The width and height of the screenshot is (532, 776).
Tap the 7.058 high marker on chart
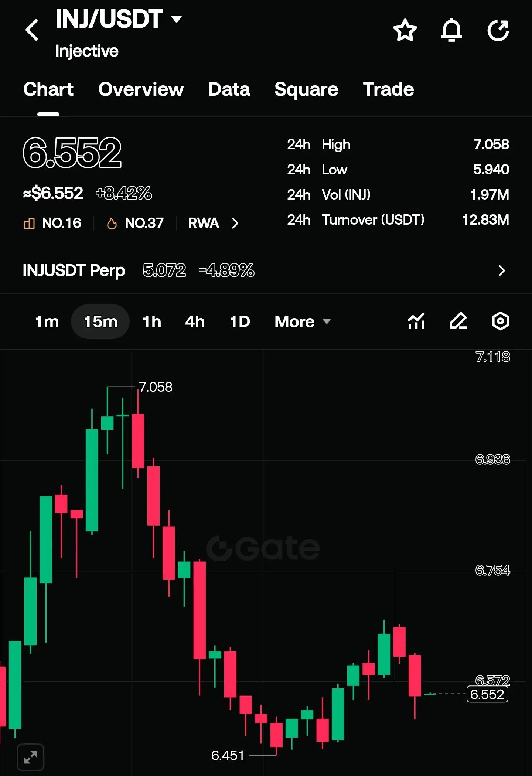tap(156, 387)
